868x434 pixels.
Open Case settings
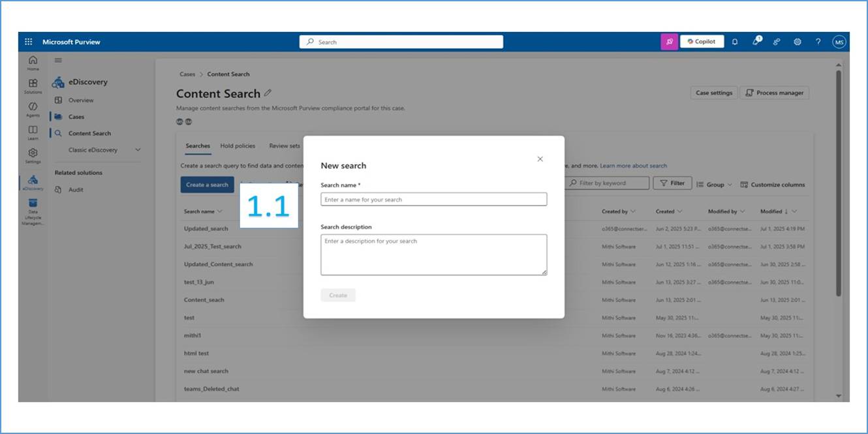(714, 93)
